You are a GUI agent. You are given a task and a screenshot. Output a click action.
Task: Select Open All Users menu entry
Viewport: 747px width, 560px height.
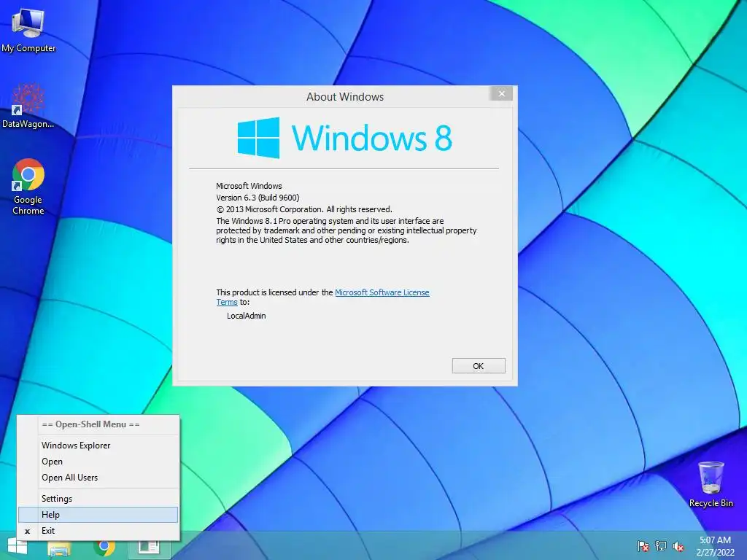(x=98, y=478)
